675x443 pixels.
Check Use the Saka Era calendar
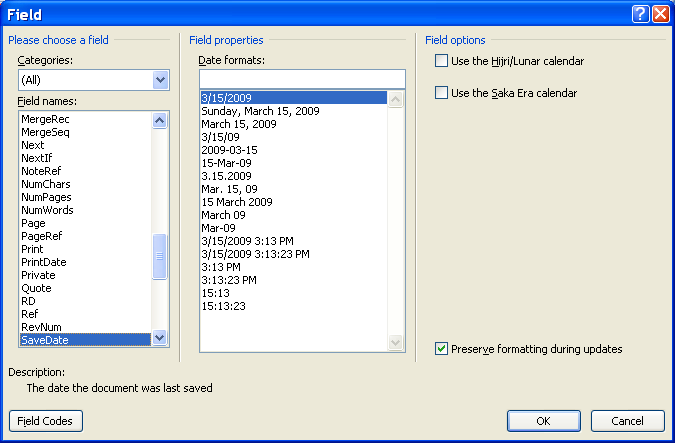click(x=442, y=93)
